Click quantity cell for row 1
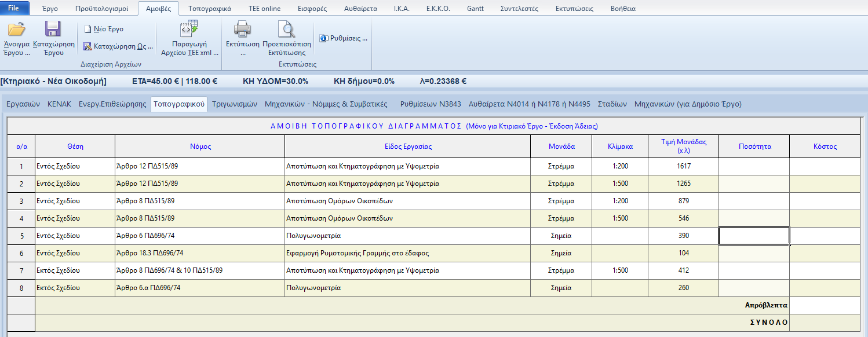 point(753,166)
